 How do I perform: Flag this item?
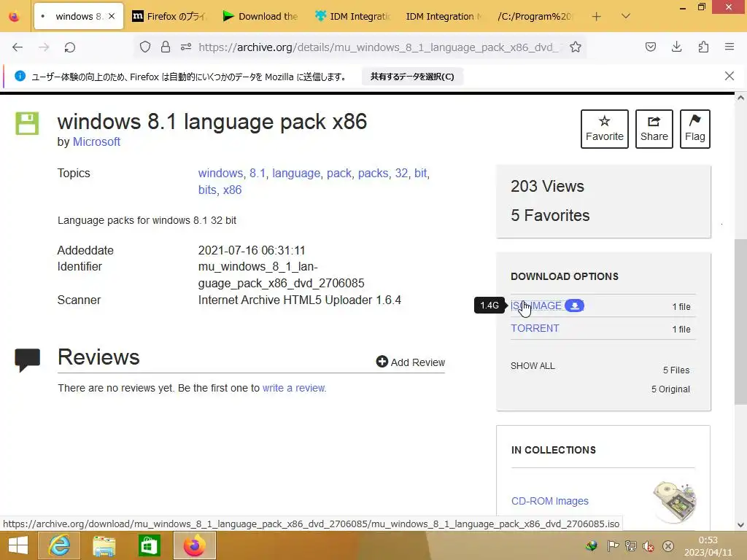[695, 129]
